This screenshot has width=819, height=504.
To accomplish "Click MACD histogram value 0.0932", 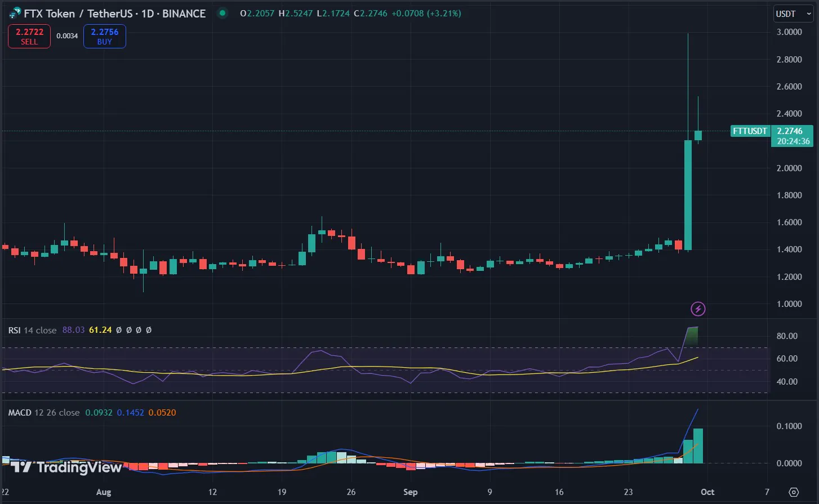I will 99,413.
